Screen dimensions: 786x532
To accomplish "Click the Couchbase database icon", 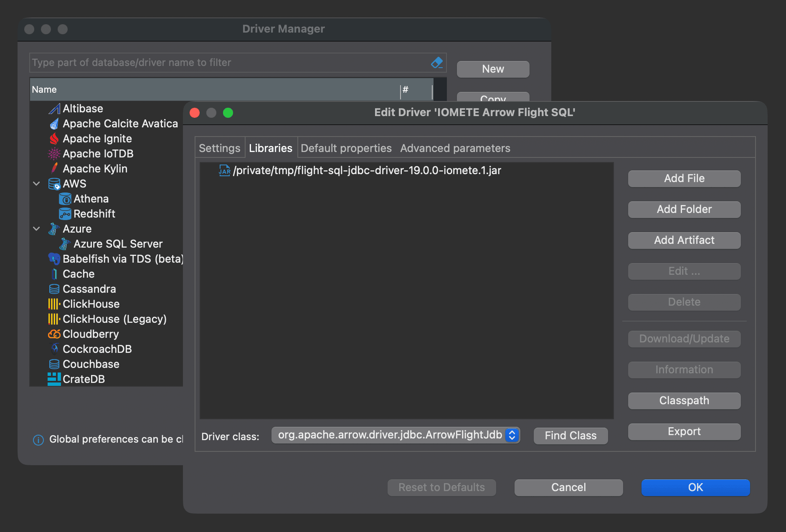I will click(54, 364).
